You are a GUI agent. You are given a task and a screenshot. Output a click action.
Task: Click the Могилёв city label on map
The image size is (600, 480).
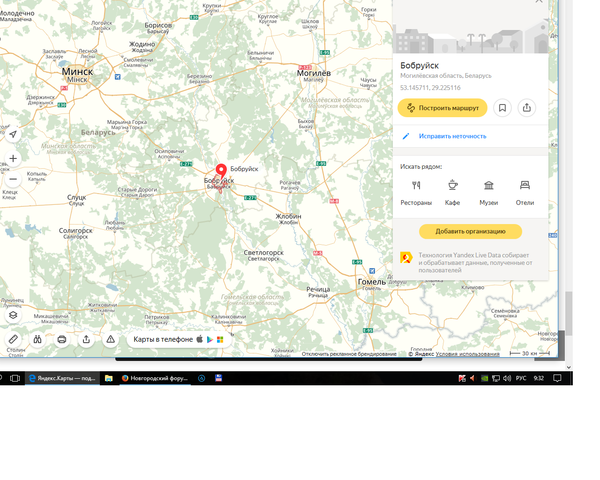(x=314, y=73)
